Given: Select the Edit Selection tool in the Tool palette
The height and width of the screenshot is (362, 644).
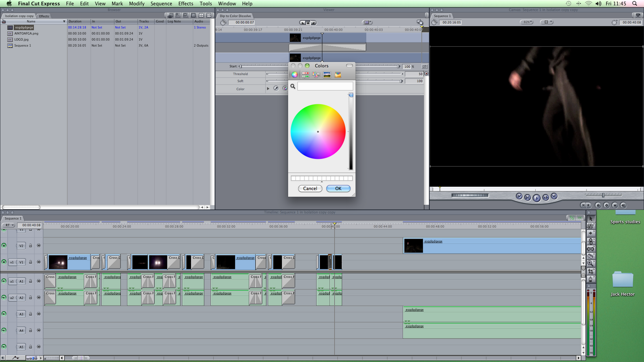Looking at the screenshot, I should click(x=591, y=226).
